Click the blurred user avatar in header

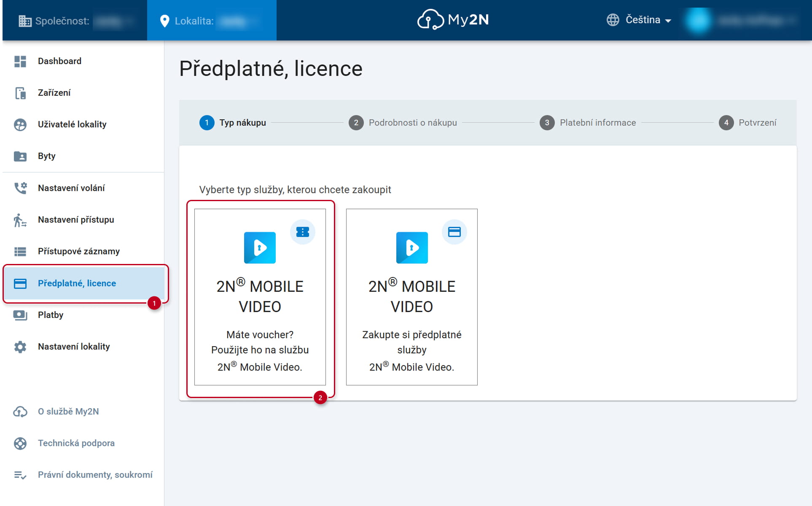[x=698, y=20]
